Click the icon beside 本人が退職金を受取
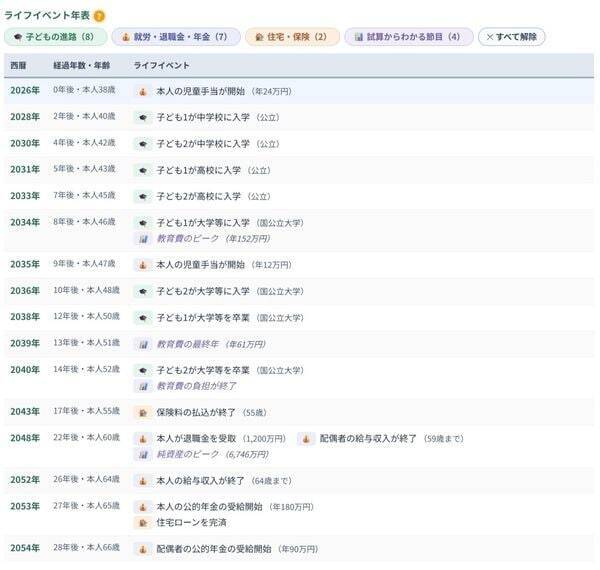This screenshot has height=570, width=600. (143, 439)
